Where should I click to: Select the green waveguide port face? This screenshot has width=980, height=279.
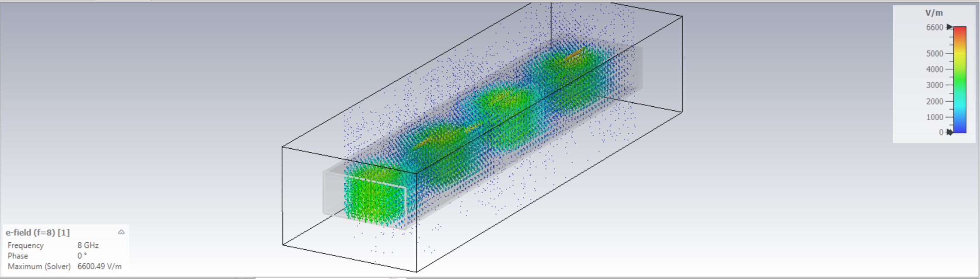374,201
